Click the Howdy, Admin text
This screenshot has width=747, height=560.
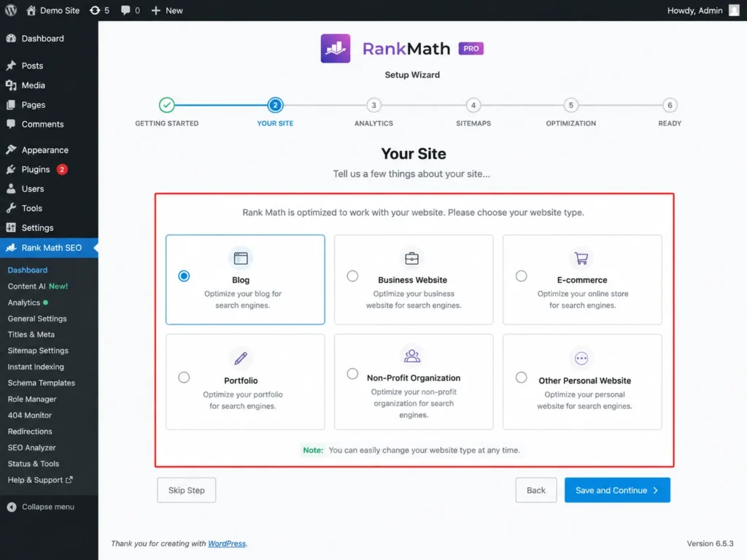click(694, 10)
